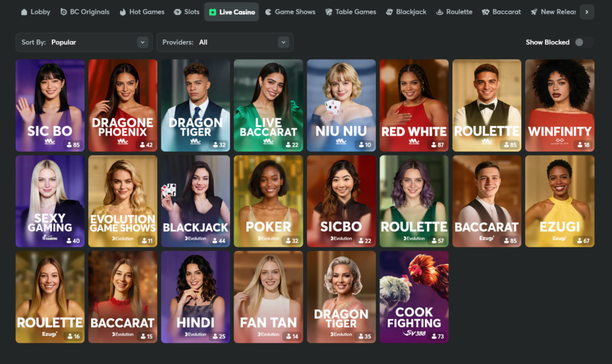The height and width of the screenshot is (364, 612).
Task: Open the Evolution Sicbo game
Action: (x=341, y=201)
